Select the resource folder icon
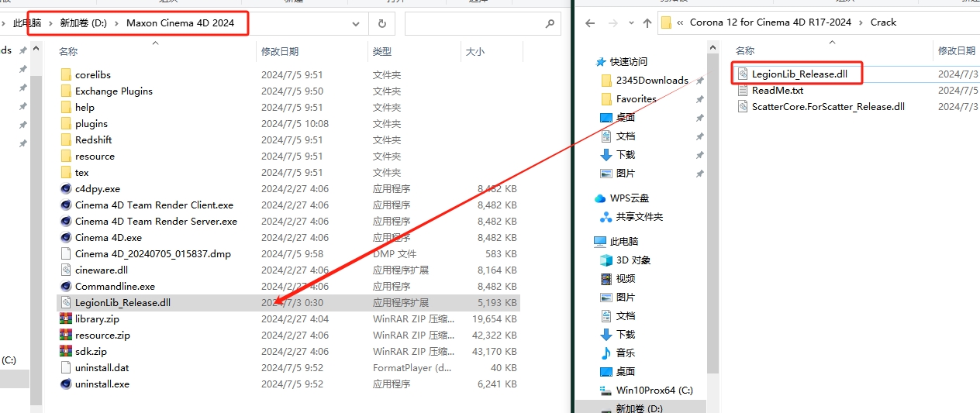 coord(66,156)
